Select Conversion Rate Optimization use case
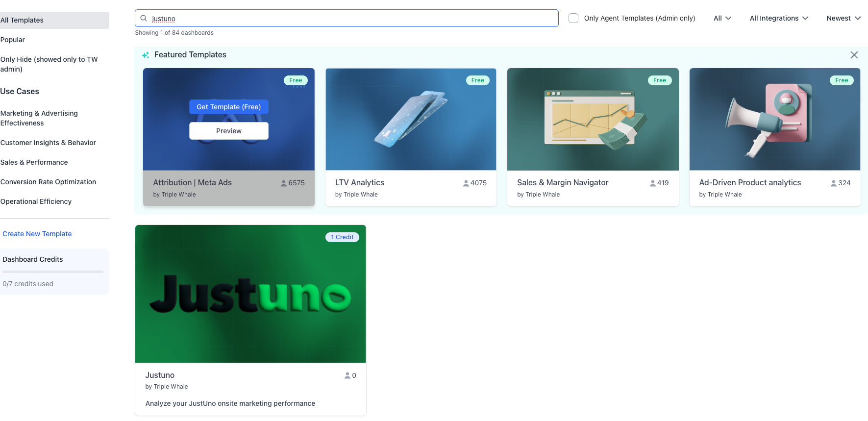This screenshot has height=421, width=868. coord(48,182)
